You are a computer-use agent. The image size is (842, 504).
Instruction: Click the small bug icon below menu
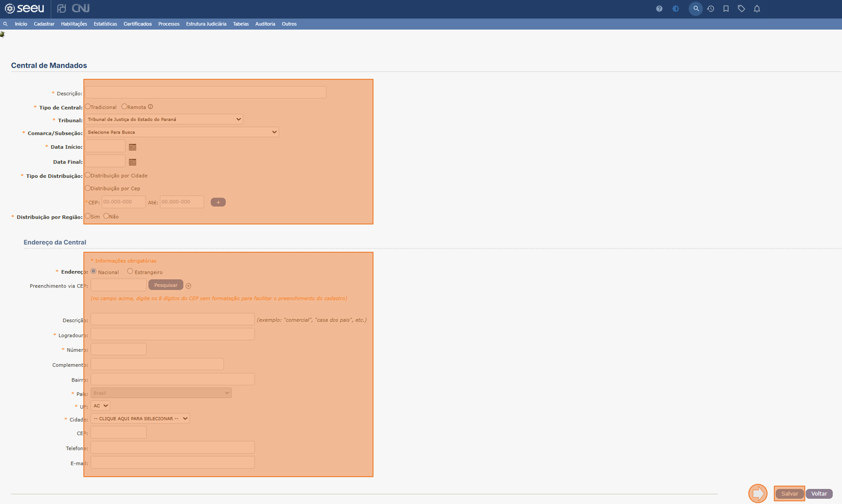pos(2,34)
